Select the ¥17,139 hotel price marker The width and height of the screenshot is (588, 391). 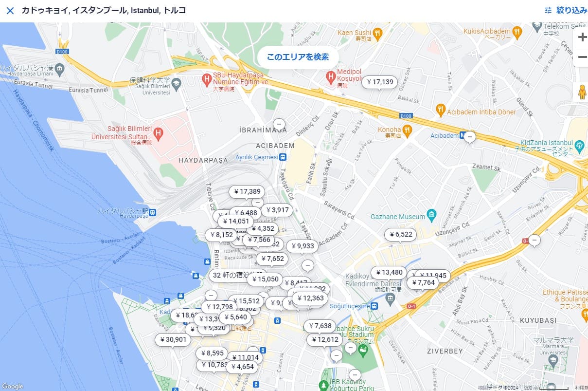(x=380, y=82)
